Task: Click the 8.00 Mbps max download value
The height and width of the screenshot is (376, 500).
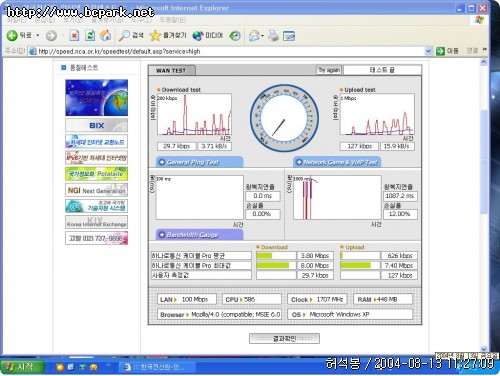Action: (315, 266)
